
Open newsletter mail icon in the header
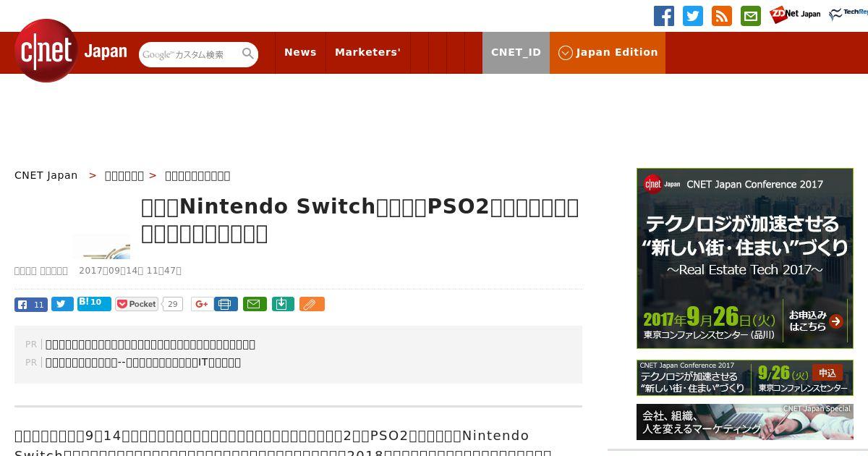(x=751, y=16)
